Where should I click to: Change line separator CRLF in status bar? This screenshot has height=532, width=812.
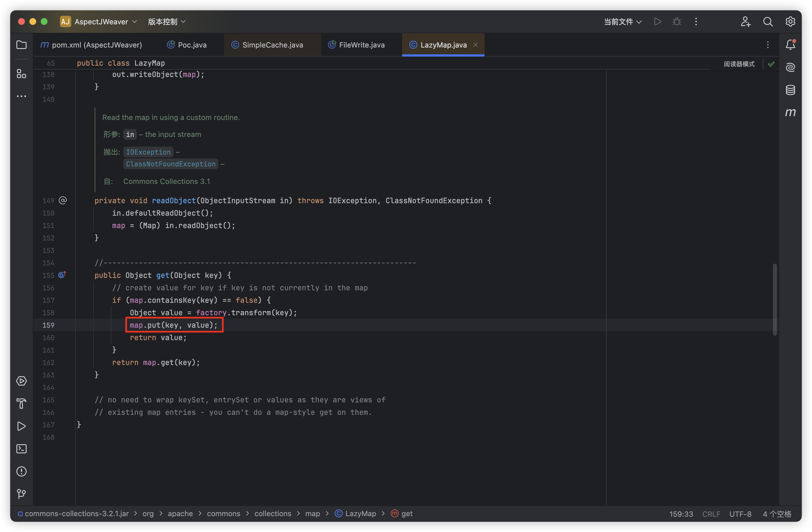tap(711, 514)
